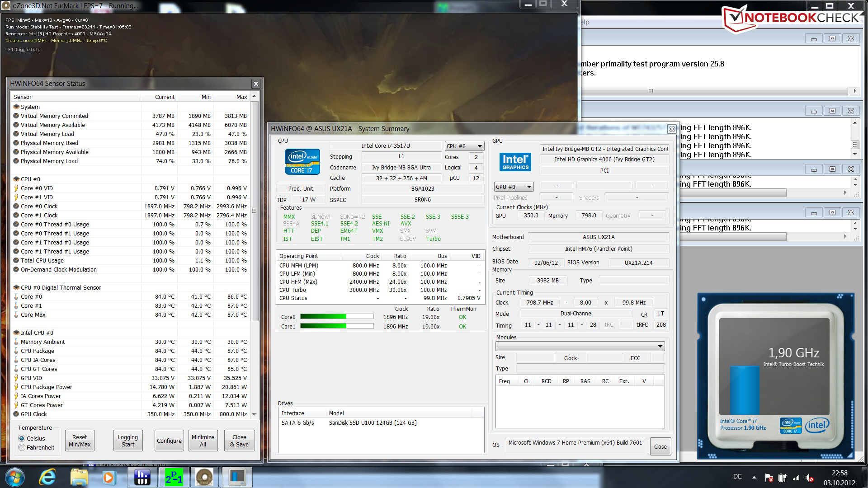
Task: Switch to FurMark donut taskbar icon
Action: pos(204,477)
